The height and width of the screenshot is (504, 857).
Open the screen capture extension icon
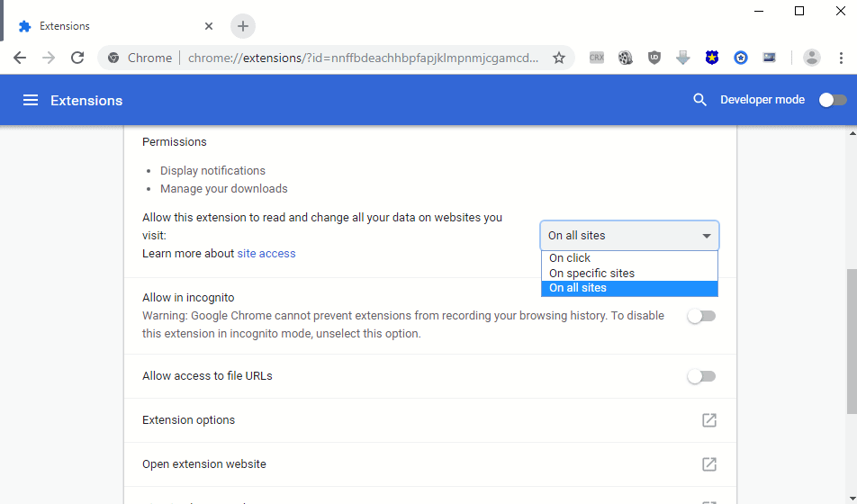click(x=769, y=58)
